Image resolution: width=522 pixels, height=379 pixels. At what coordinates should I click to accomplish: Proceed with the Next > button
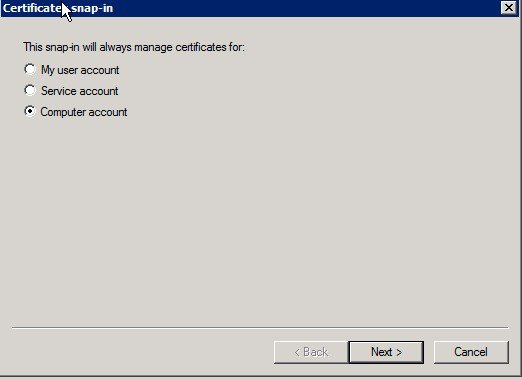tap(386, 352)
